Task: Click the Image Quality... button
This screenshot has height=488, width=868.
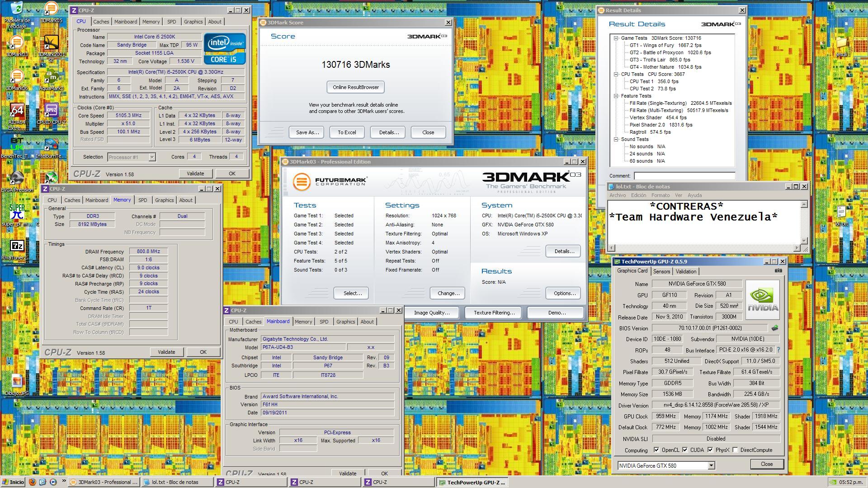Action: click(x=431, y=313)
